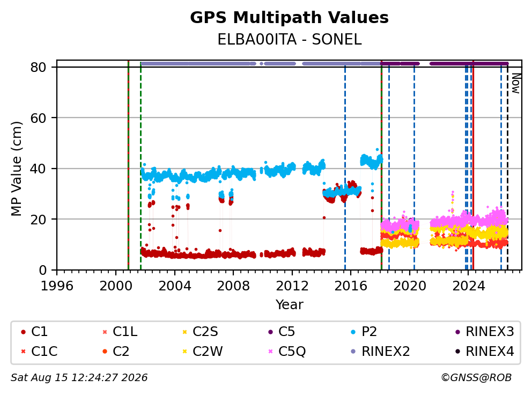Screen dimensions: 532x394
Task: Select the C5 legend entry
Action: [282, 332]
